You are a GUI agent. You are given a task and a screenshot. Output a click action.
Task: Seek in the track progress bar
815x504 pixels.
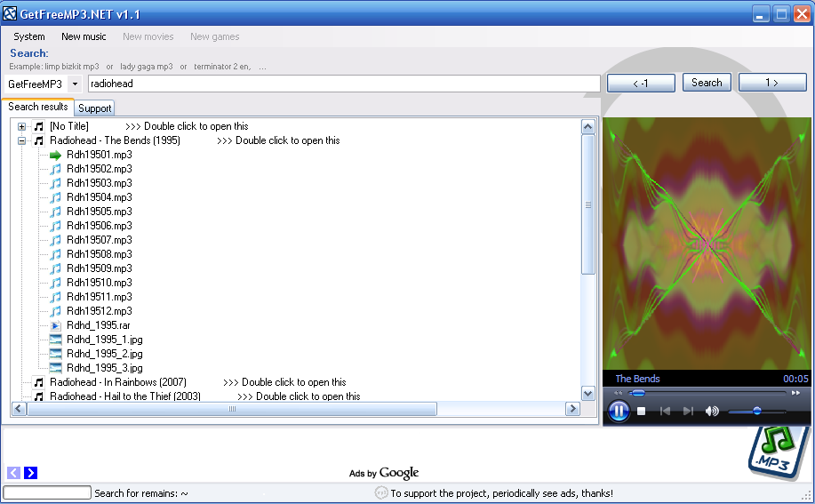coord(707,393)
